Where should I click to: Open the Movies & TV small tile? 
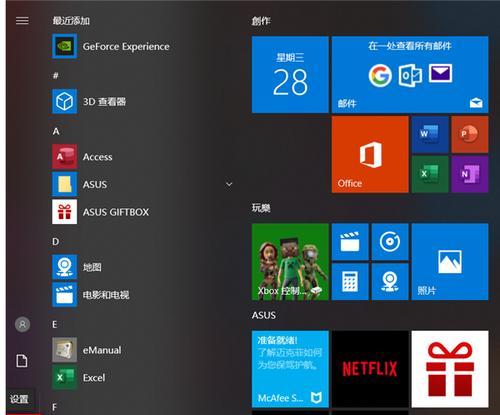coord(350,242)
